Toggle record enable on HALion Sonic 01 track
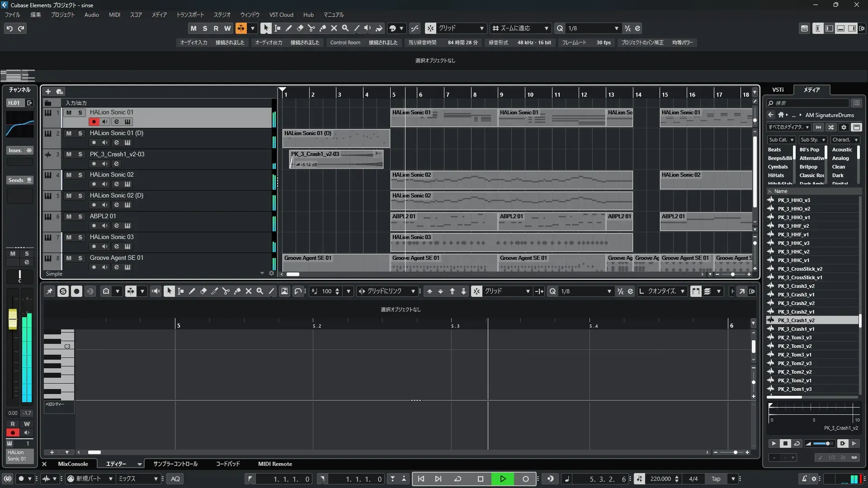The image size is (868, 488). pos(94,122)
